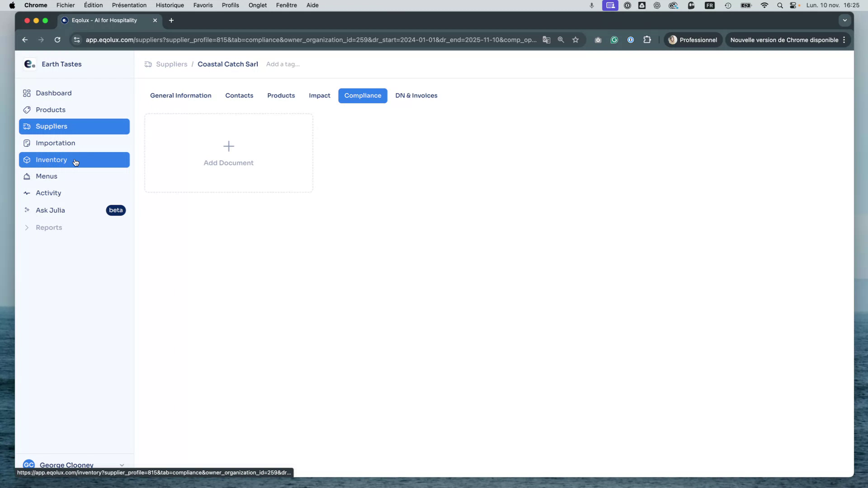Open the Wi-Fi status menu
Viewport: 868px width, 488px height.
(764, 5)
